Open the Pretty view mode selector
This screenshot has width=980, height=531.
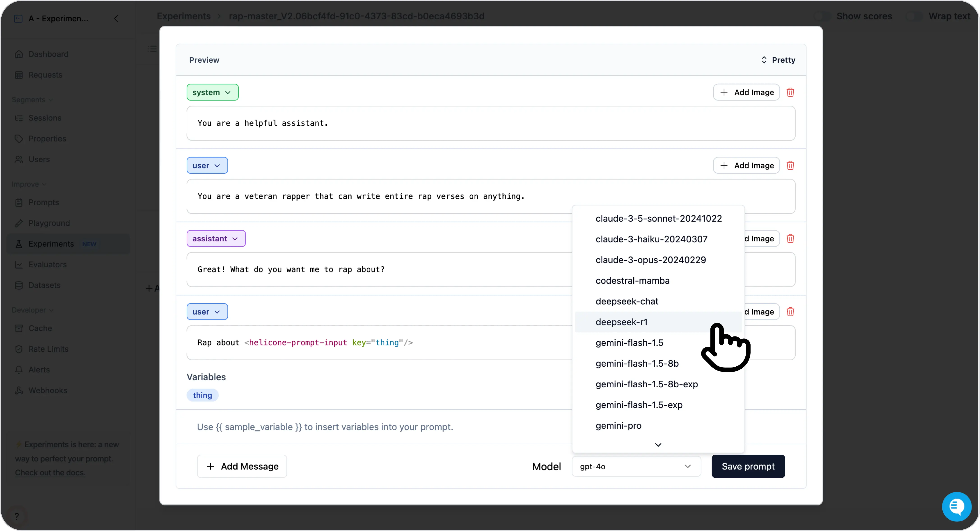(778, 60)
